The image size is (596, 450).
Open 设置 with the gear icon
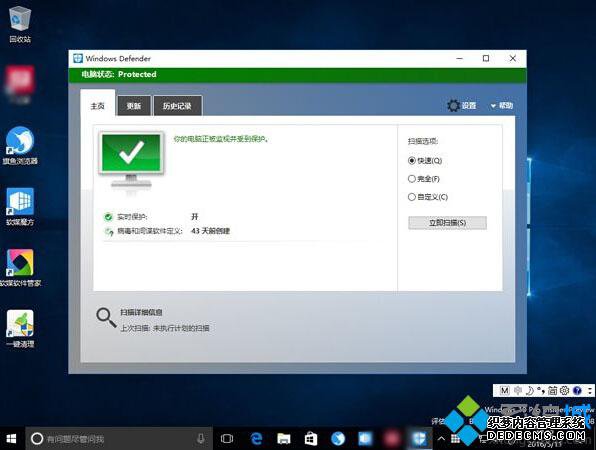(x=461, y=105)
